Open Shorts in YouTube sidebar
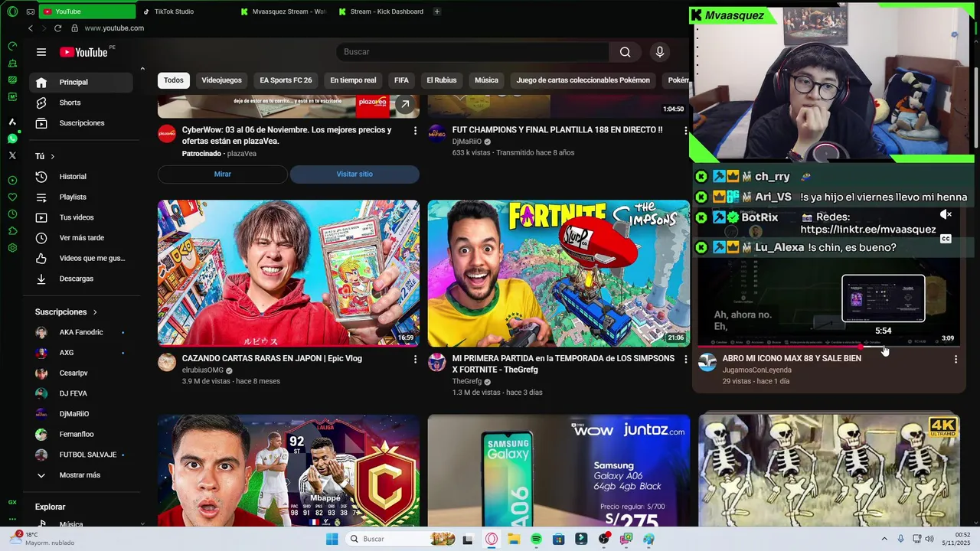Screen dimensions: 980x551 (80, 103)
